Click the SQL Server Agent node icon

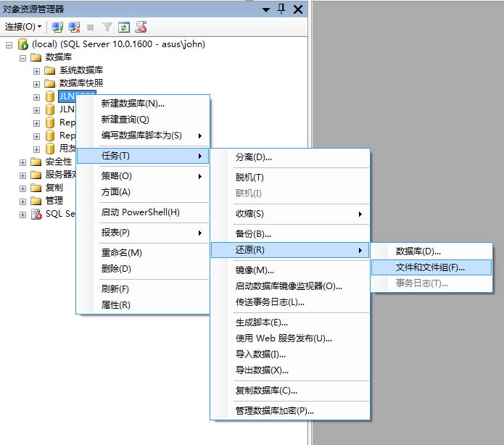36,214
